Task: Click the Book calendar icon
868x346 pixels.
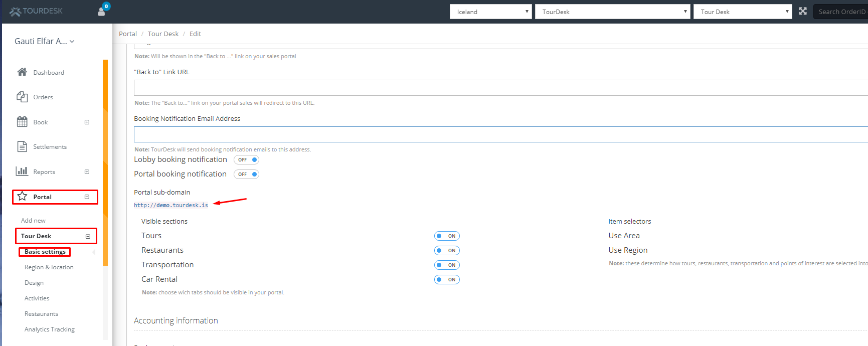Action: (22, 122)
